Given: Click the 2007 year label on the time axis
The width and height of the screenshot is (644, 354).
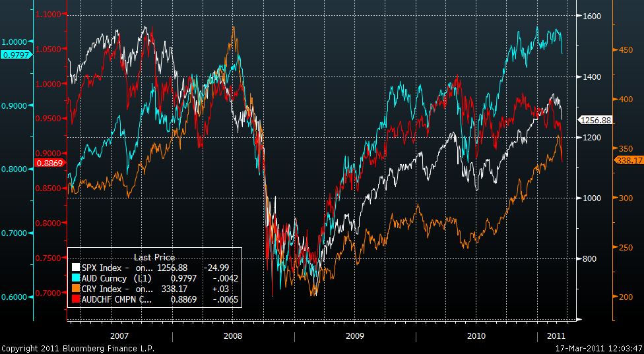Looking at the screenshot, I should tap(119, 336).
